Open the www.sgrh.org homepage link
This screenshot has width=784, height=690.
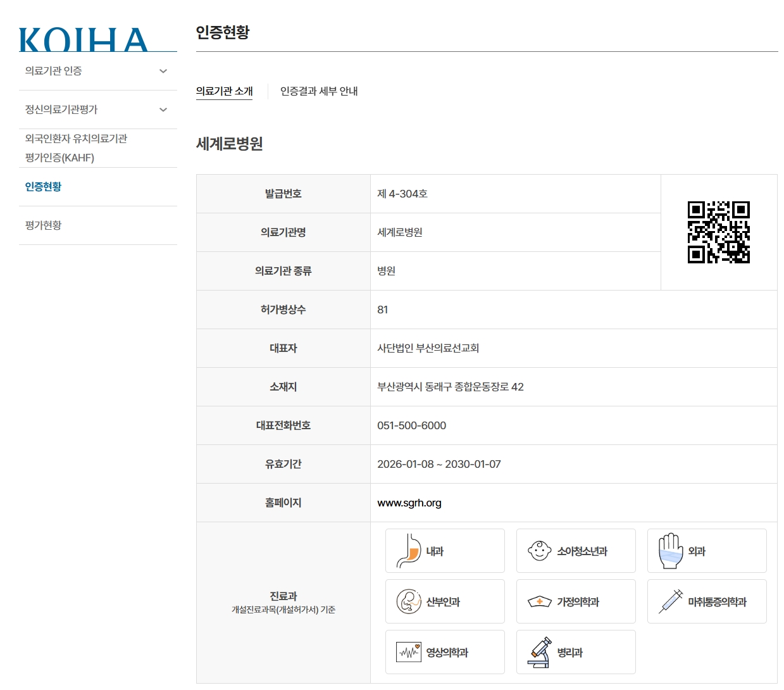tap(409, 503)
